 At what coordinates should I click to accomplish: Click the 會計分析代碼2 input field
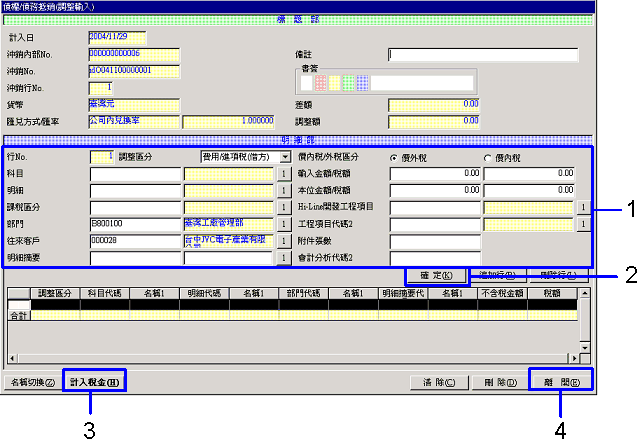pos(435,258)
